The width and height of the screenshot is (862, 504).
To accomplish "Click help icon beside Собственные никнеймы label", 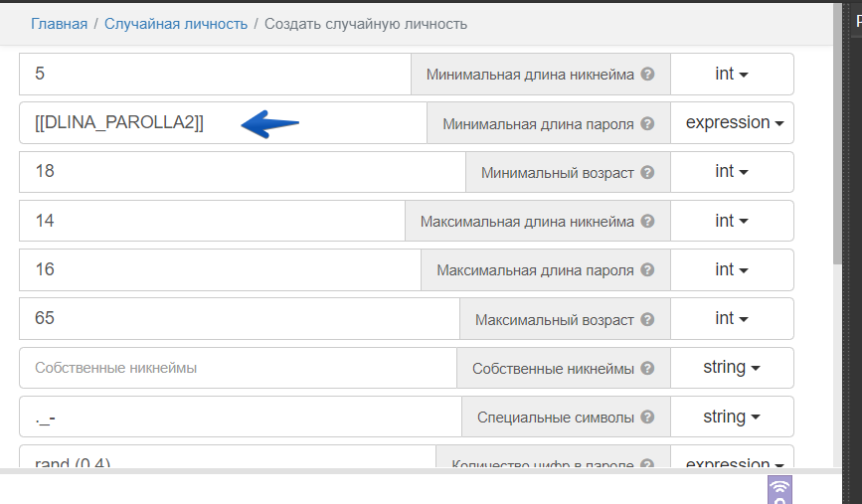I will [648, 369].
